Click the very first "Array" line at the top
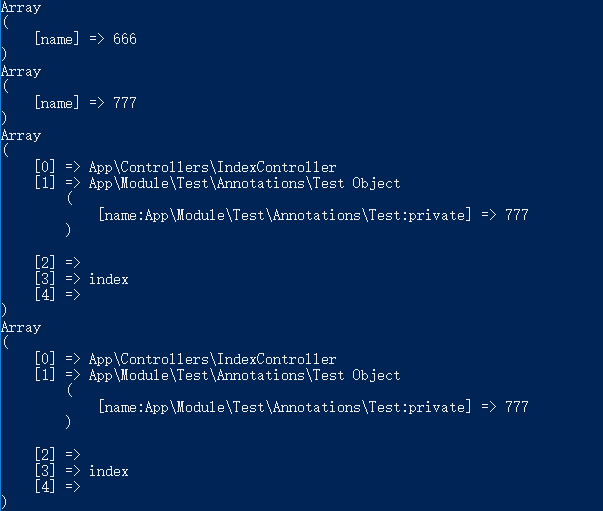603x511 pixels. [21, 7]
